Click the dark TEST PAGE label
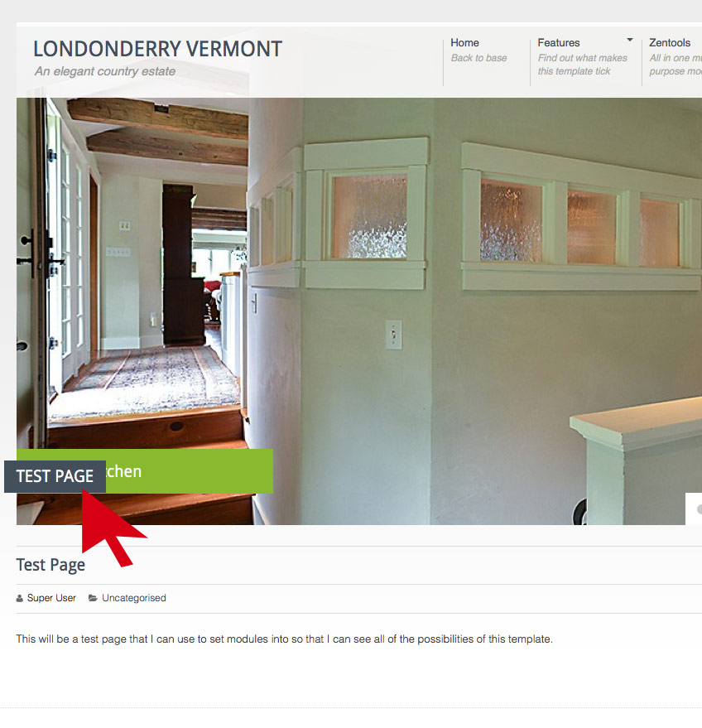Viewport: 702px width, 728px height. tap(55, 476)
